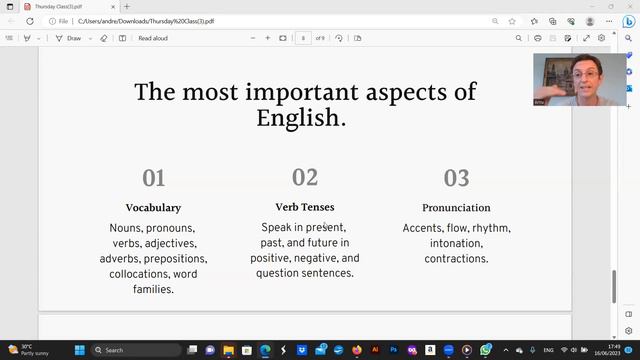Click the address bar URL
The image size is (640, 360).
click(x=146, y=21)
